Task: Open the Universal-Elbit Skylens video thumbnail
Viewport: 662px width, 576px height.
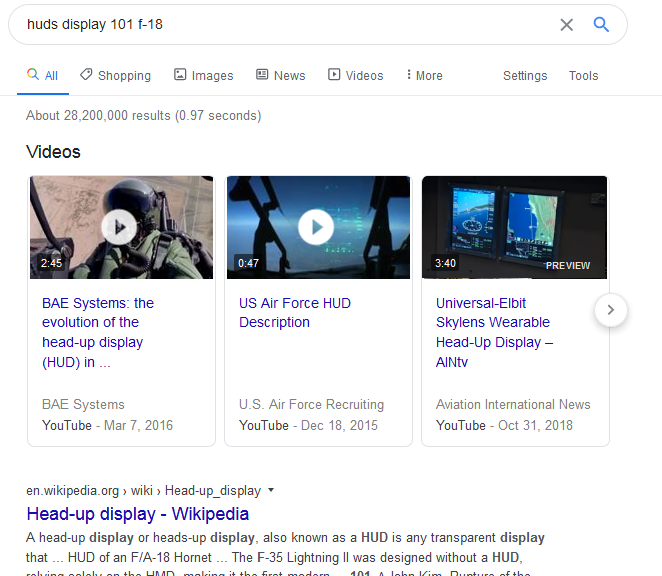Action: pos(514,227)
